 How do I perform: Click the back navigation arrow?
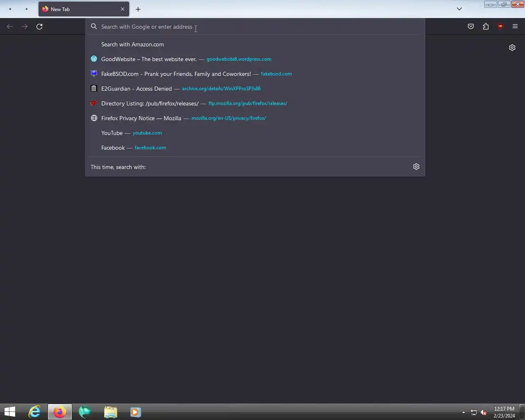coord(10,27)
